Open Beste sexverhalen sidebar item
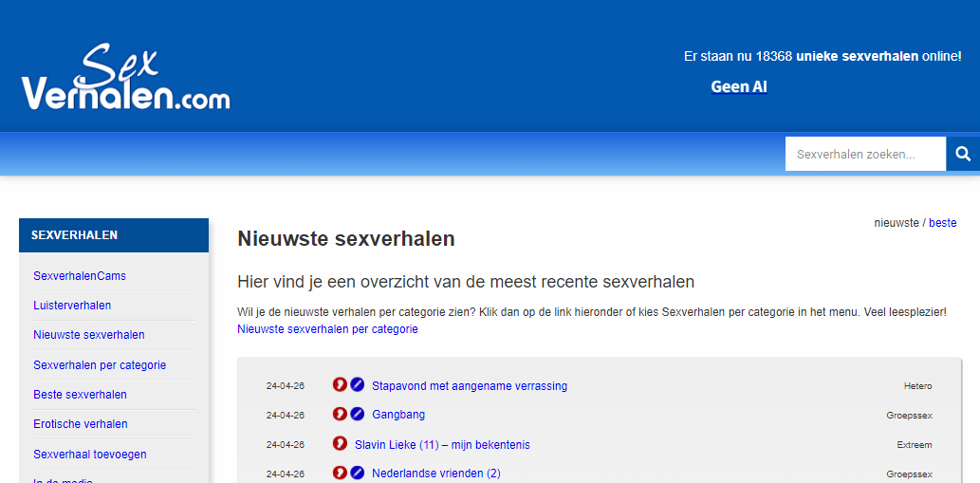This screenshot has height=483, width=980. [x=80, y=395]
